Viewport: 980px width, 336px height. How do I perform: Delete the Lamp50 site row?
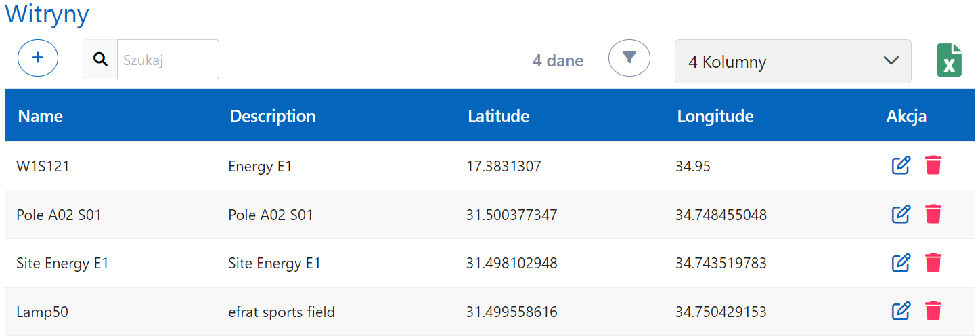click(933, 312)
